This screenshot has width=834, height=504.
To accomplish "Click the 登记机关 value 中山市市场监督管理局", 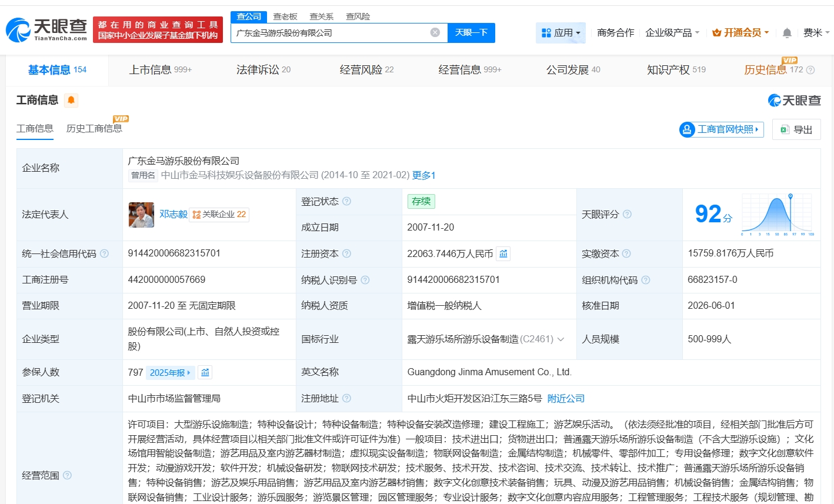I will 174,399.
